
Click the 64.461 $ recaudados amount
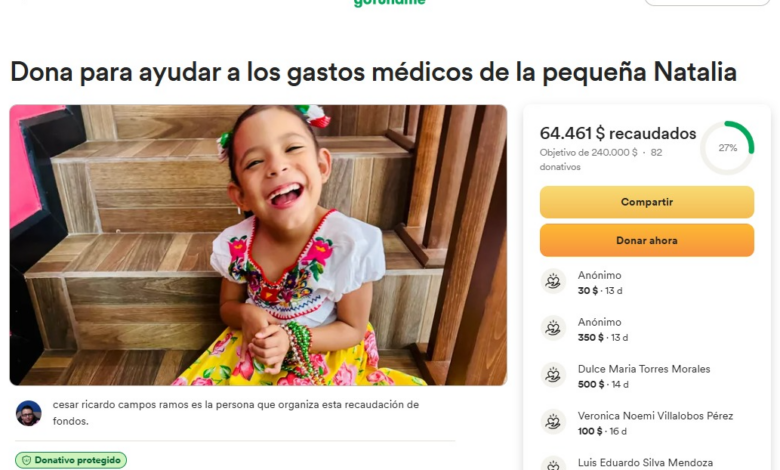coord(618,133)
